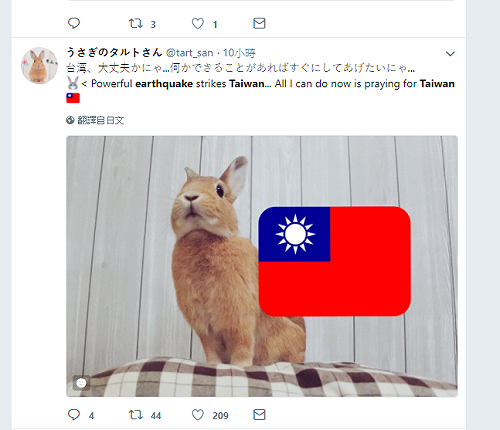This screenshot has height=430, width=500.
Task: Retweet the upper tweet showing 3 retweets
Action: 136,23
